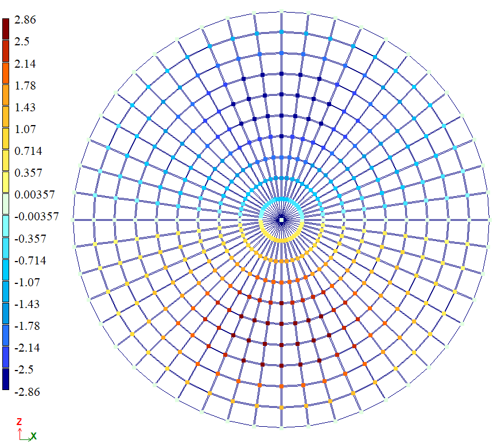Click the -2.86 minimum legend value
Viewport: 501px width, 448px height.
28,392
